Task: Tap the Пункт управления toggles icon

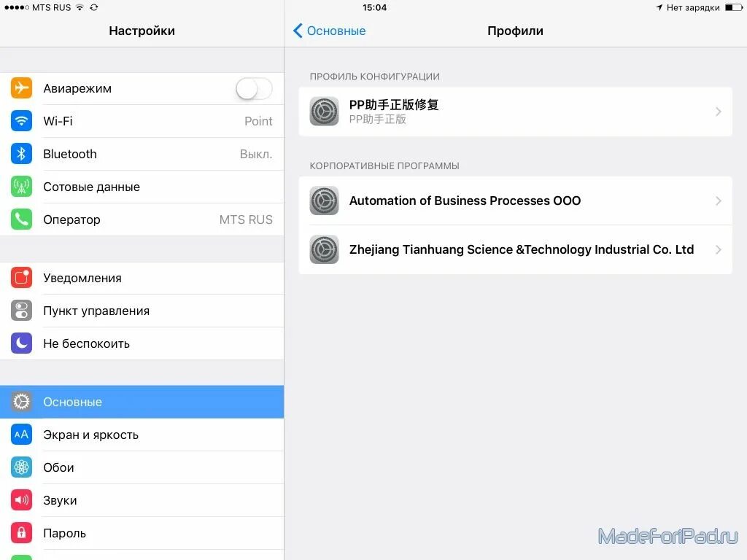Action: [21, 311]
